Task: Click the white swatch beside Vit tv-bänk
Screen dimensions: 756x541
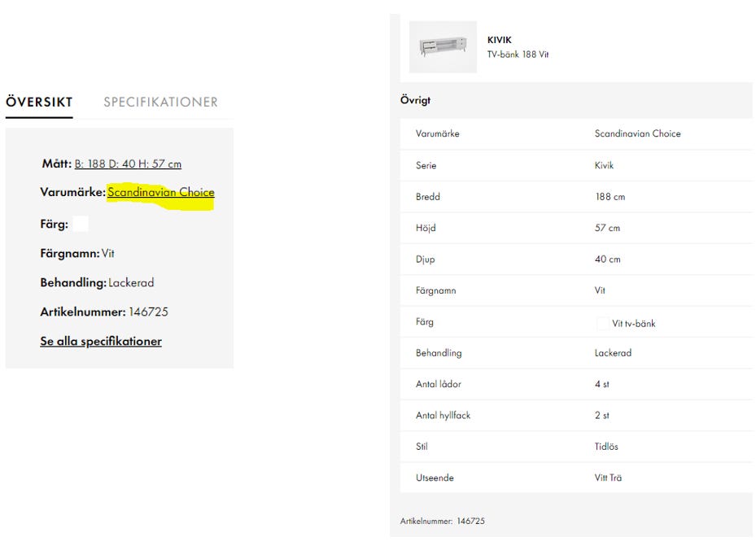Action: 602,324
